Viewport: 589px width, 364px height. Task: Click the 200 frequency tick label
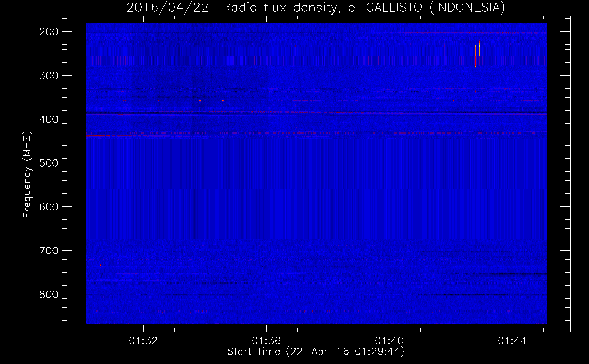click(49, 32)
